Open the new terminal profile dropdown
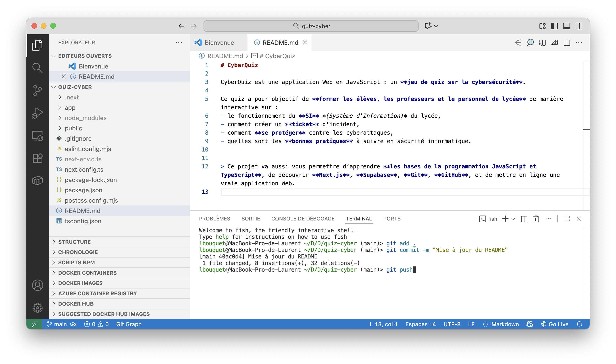 pyautogui.click(x=513, y=219)
